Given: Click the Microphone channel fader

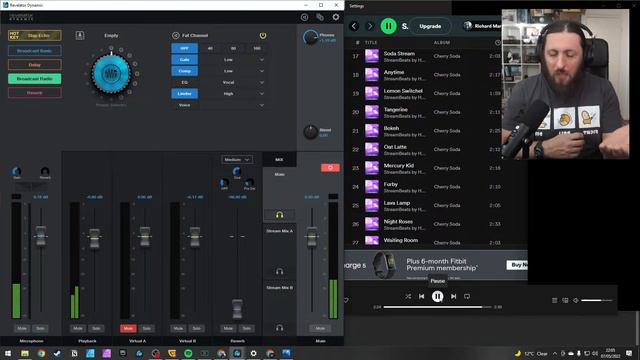Looking at the screenshot, I should (41, 236).
